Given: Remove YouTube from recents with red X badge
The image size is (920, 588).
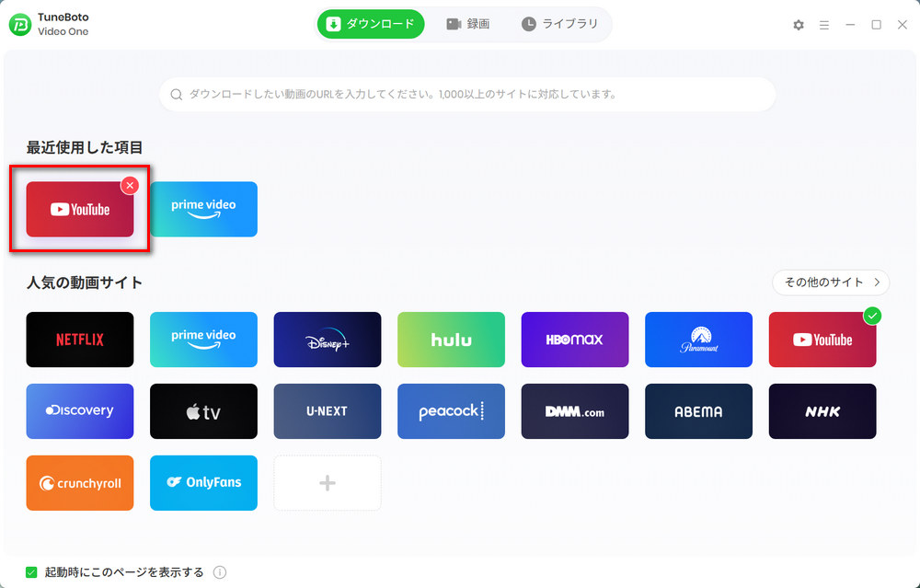Looking at the screenshot, I should click(130, 186).
